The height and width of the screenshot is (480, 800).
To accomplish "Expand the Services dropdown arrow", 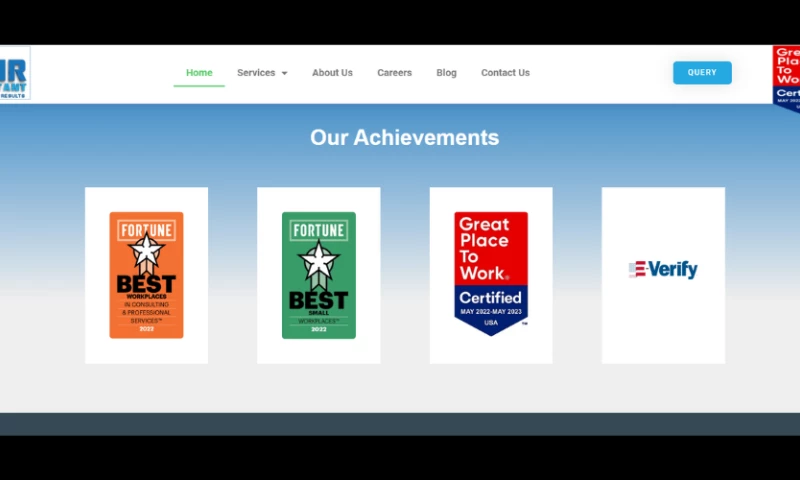I will [x=284, y=73].
